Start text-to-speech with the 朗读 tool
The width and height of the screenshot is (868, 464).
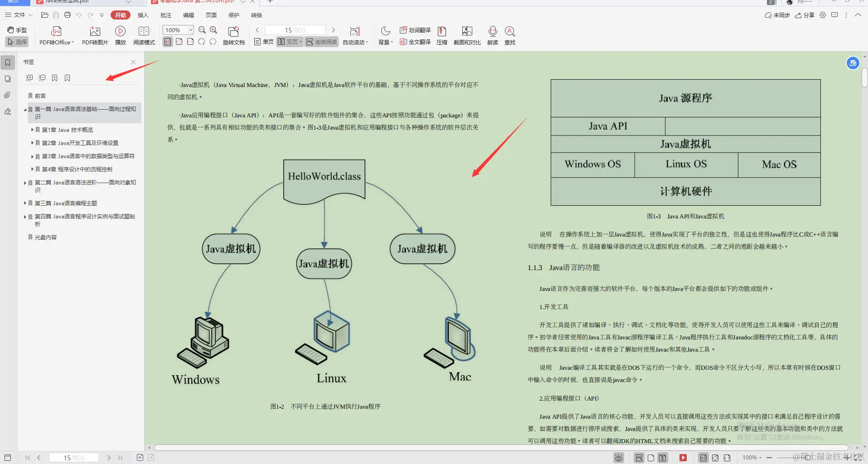coord(492,35)
